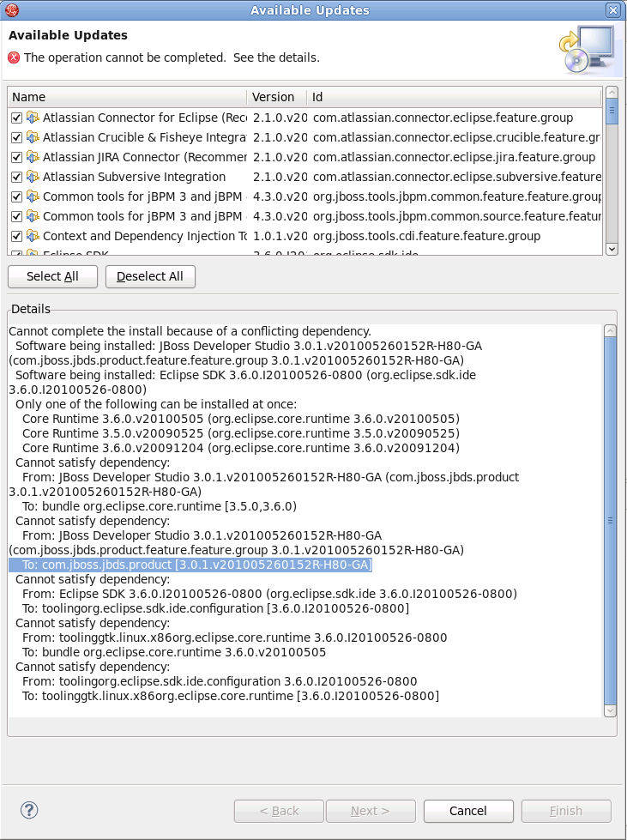Click the update wizard banner image

[587, 49]
